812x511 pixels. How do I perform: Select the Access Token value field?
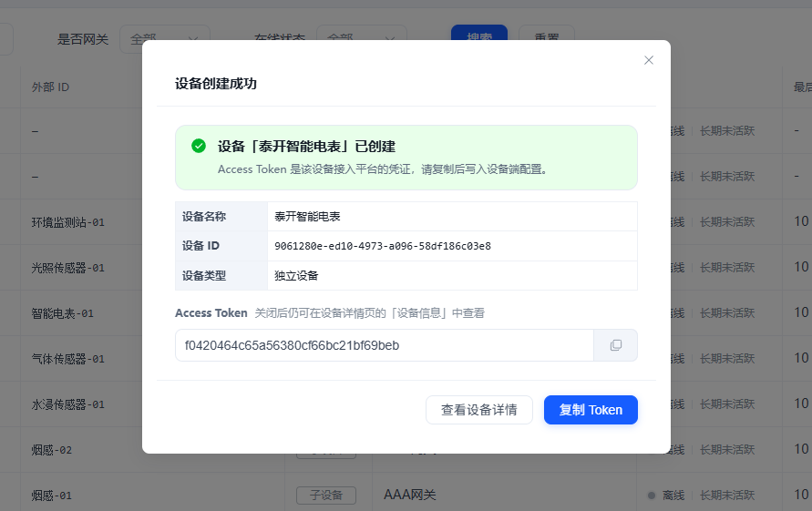(x=385, y=345)
